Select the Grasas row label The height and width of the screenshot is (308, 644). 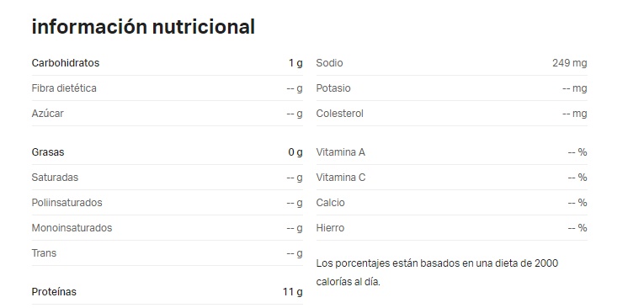(x=48, y=152)
